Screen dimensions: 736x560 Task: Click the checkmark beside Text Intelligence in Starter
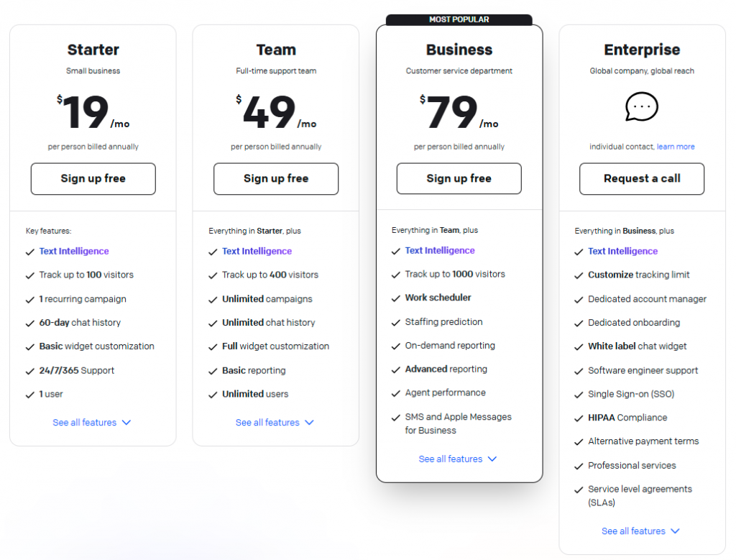(29, 252)
